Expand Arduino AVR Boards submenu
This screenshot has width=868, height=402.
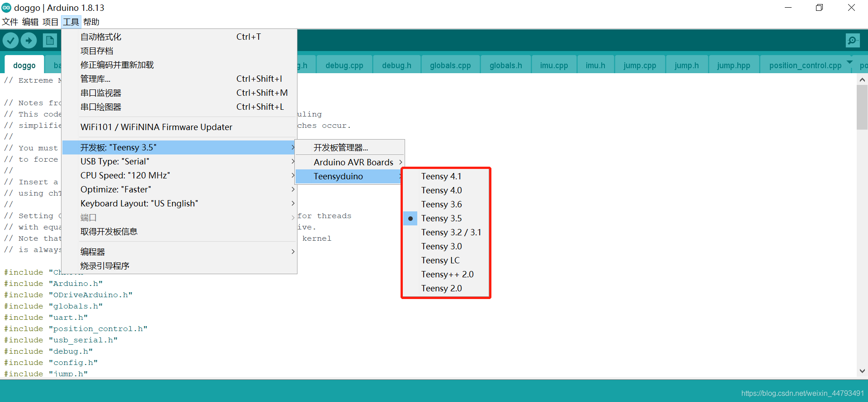pos(350,162)
